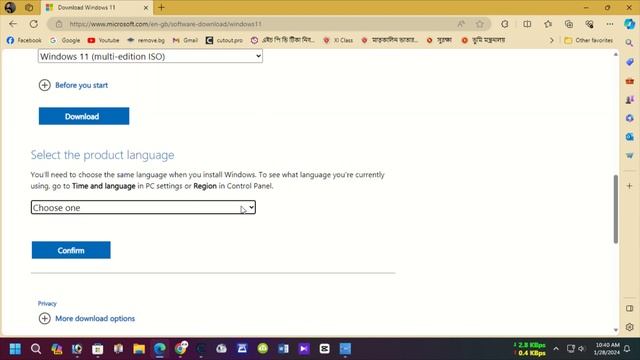Go back to the previous page

pos(13,24)
